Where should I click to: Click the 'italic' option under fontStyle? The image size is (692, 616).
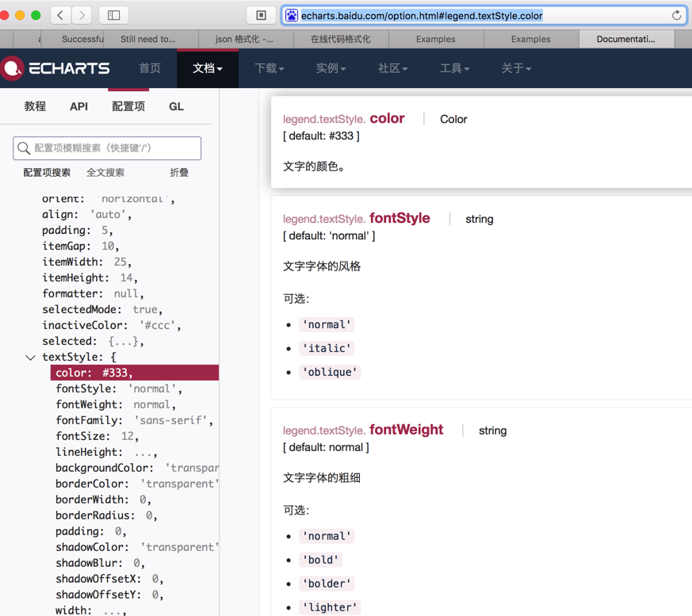coord(327,349)
